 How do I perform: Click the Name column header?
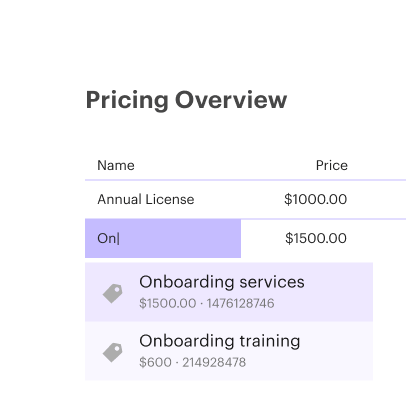[116, 165]
